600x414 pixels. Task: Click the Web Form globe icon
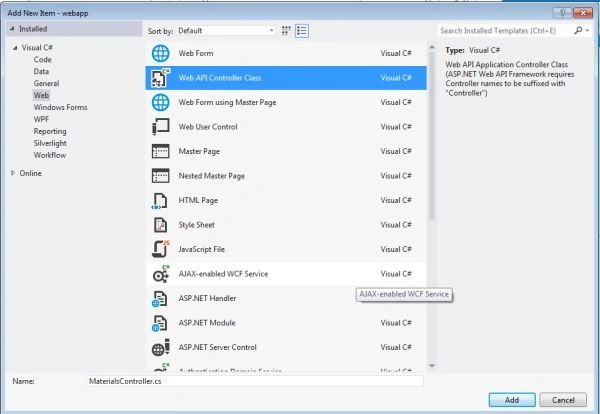[160, 53]
